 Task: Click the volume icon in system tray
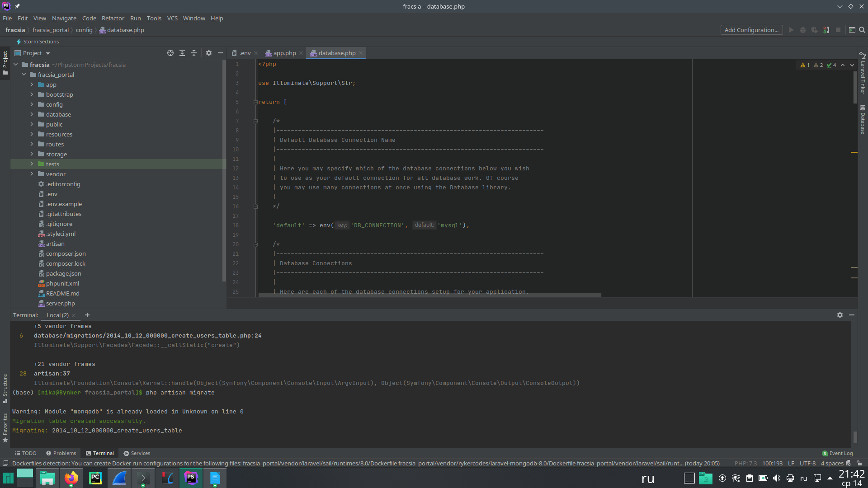tap(777, 478)
